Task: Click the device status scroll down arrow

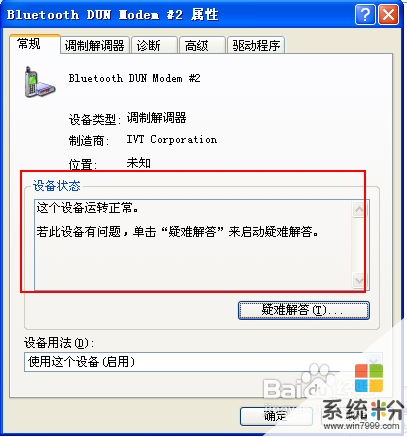Action: click(x=359, y=280)
